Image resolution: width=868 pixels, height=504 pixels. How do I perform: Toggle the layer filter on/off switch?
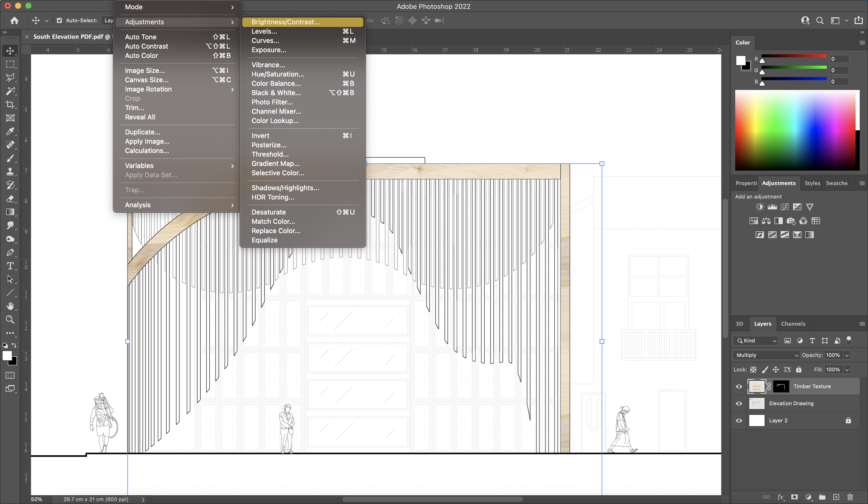tap(849, 340)
